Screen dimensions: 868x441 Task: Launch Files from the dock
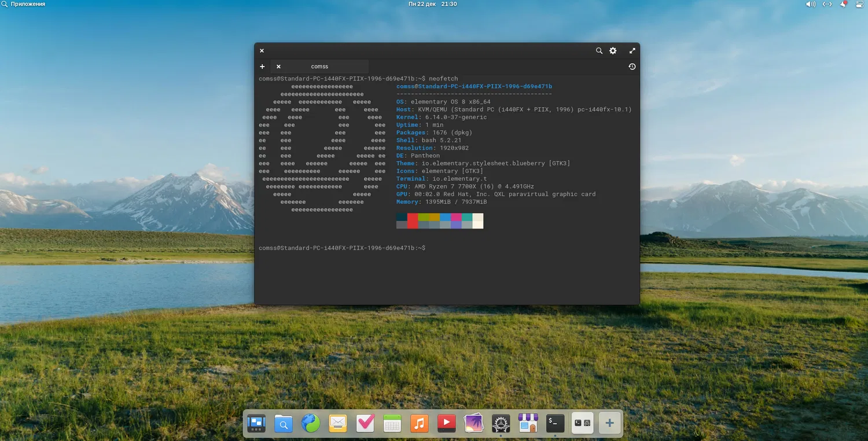(284, 424)
